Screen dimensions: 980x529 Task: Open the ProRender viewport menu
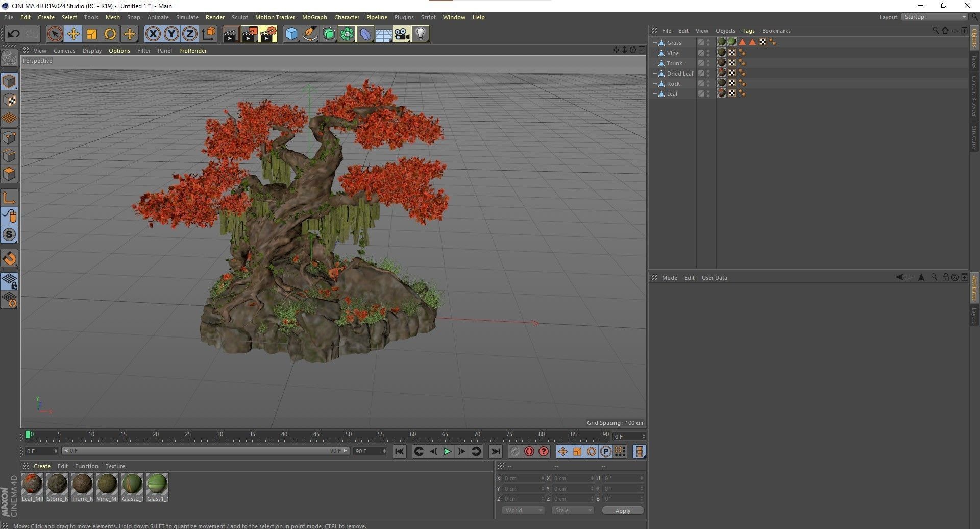click(193, 51)
